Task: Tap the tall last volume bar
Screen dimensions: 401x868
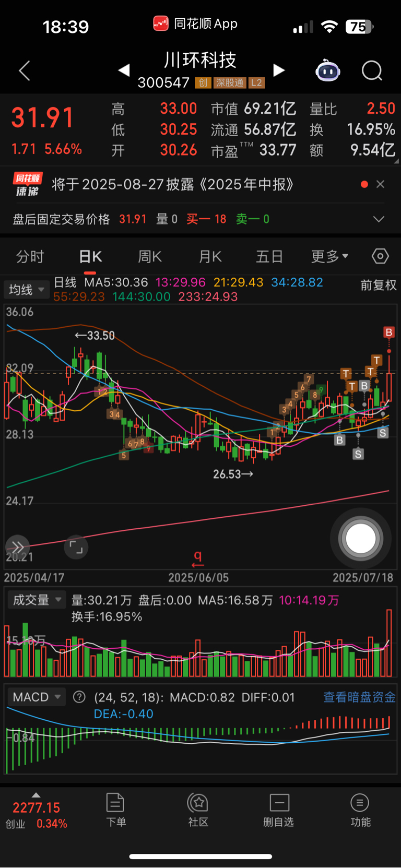Action: [388, 643]
